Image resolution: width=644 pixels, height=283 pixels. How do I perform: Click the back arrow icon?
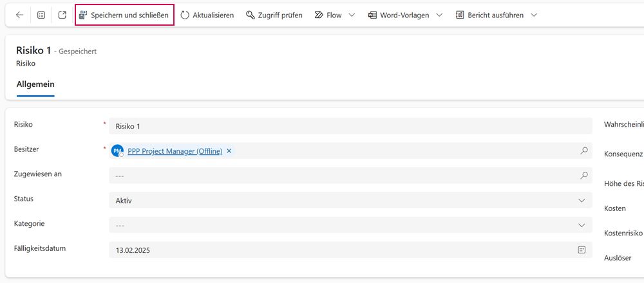pyautogui.click(x=19, y=15)
